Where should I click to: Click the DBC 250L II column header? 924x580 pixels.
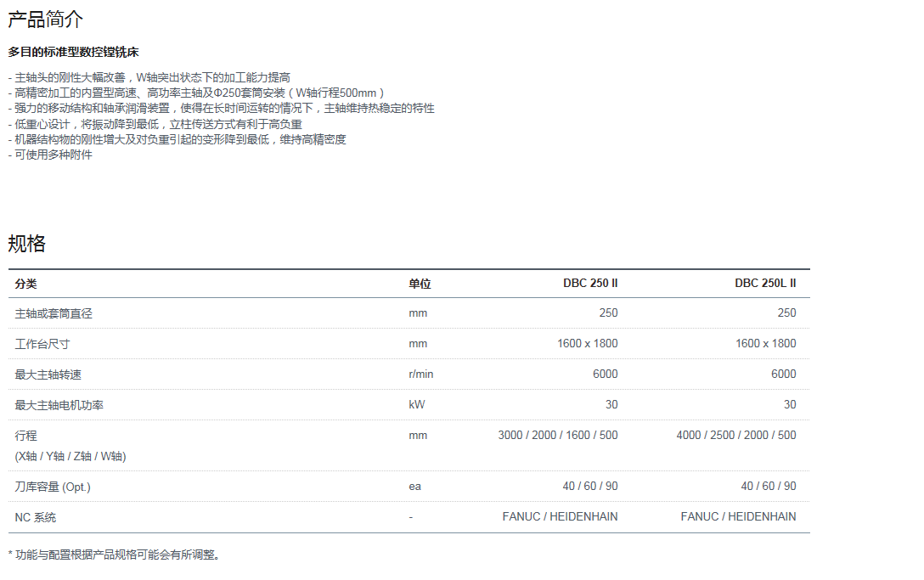[765, 284]
